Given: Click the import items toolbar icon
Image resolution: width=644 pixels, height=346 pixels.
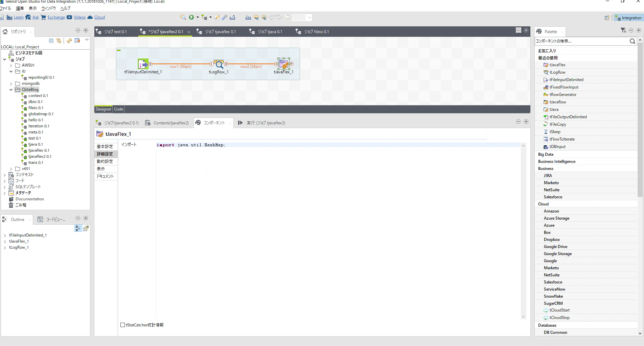Looking at the screenshot, I should (248, 17).
